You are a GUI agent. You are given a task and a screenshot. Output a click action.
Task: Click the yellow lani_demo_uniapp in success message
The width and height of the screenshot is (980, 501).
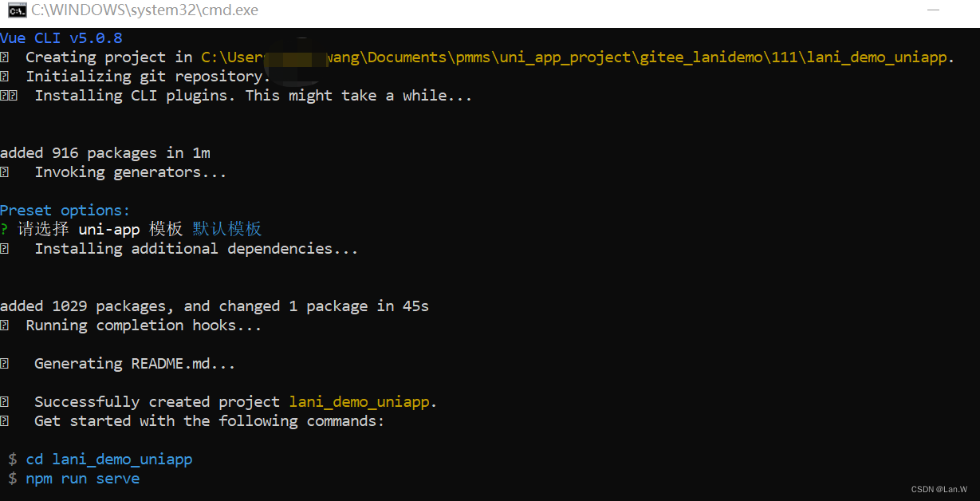(363, 402)
